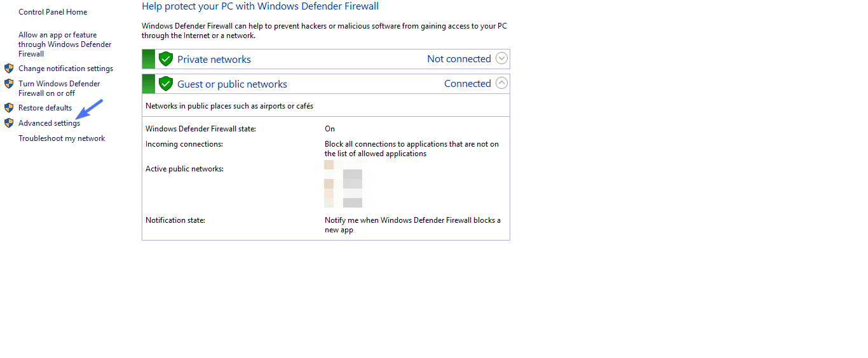Click shield icon beside Turn Windows Defender Firewall

pyautogui.click(x=9, y=84)
